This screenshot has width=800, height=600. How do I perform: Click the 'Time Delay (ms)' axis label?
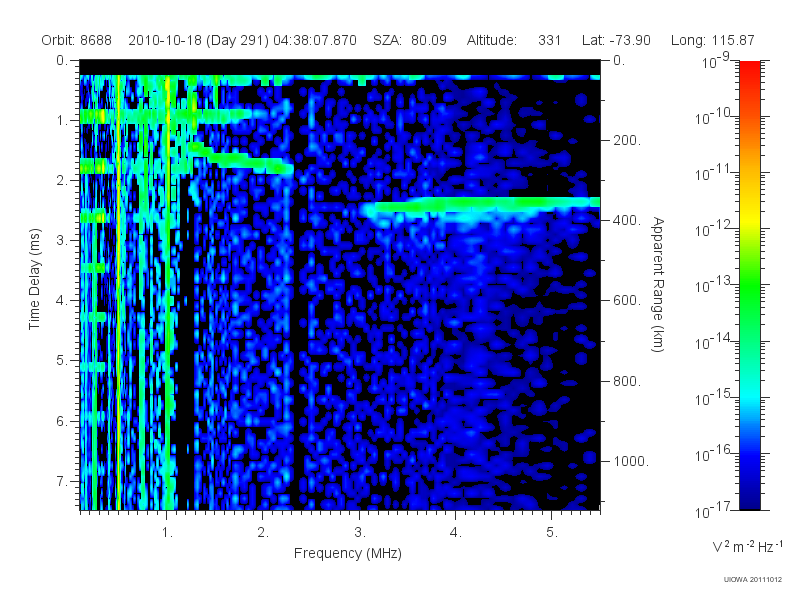pyautogui.click(x=34, y=279)
